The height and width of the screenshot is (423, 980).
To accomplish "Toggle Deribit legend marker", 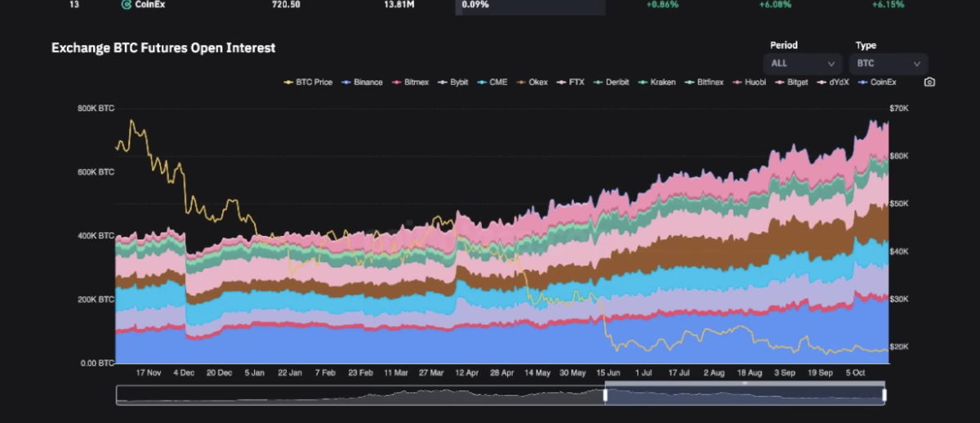I will 610,82.
